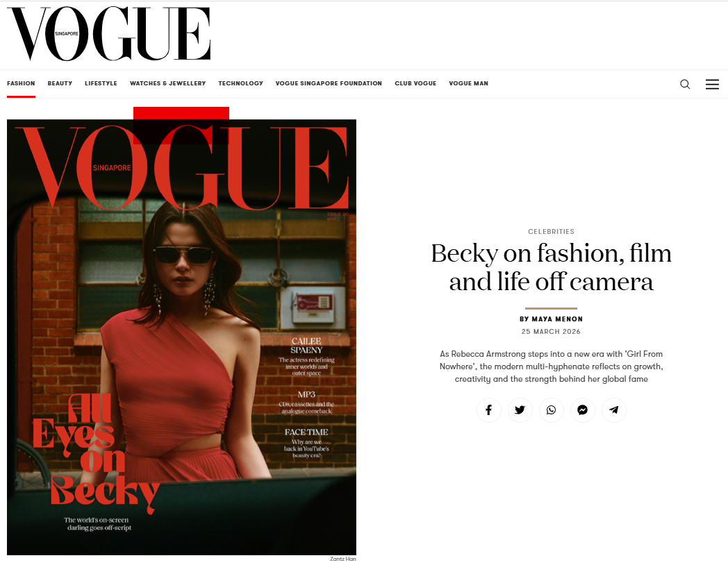Open the Becky article headline

[x=551, y=268]
